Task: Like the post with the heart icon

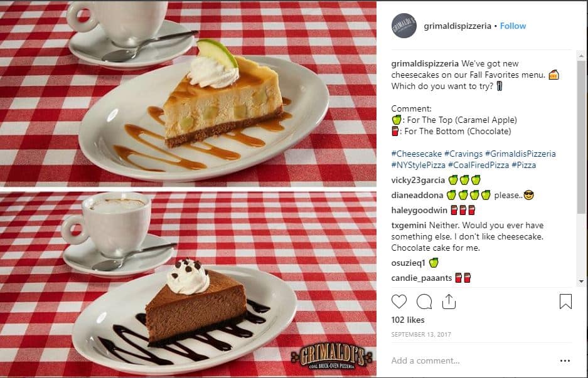Action: pos(399,302)
